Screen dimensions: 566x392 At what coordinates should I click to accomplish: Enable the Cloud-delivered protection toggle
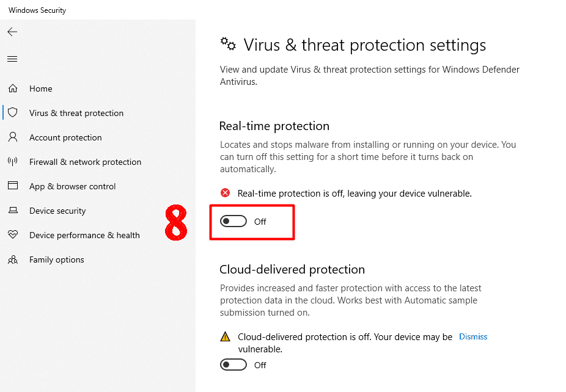(x=233, y=365)
